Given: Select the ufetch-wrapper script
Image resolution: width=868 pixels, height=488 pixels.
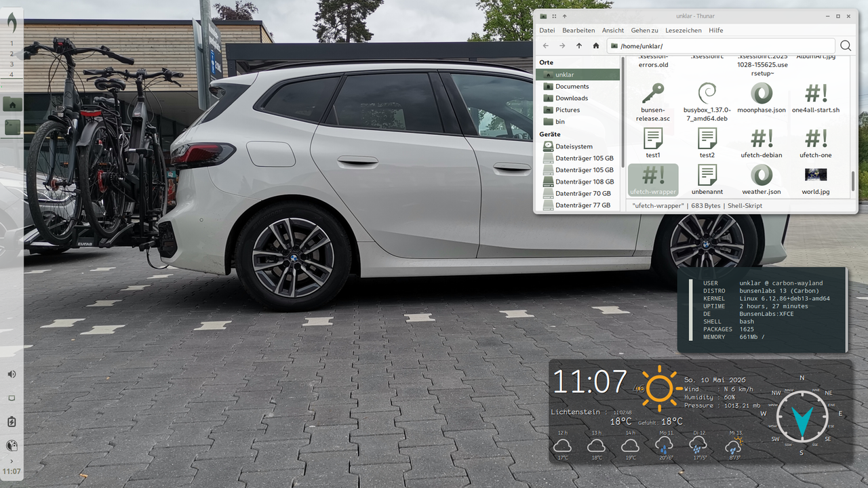Looking at the screenshot, I should [x=653, y=180].
